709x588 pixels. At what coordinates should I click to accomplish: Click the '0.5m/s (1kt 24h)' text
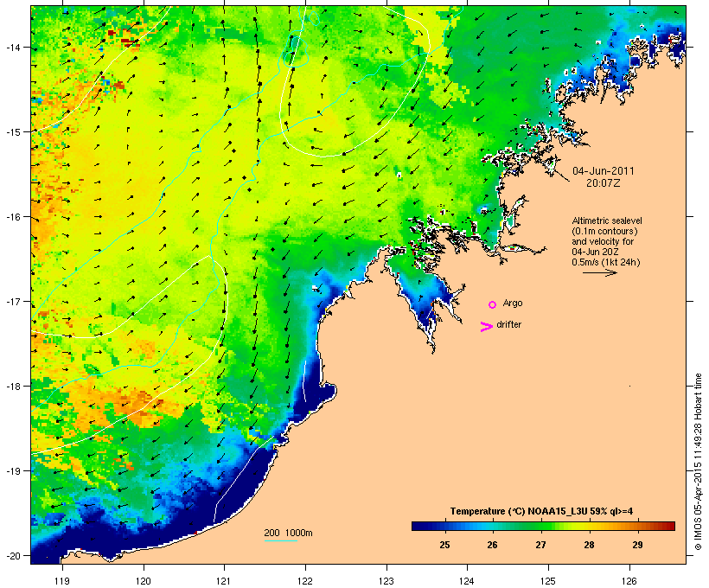point(606,262)
